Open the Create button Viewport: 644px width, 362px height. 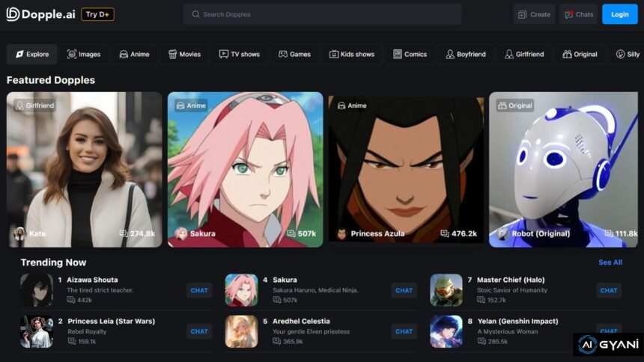pos(534,14)
